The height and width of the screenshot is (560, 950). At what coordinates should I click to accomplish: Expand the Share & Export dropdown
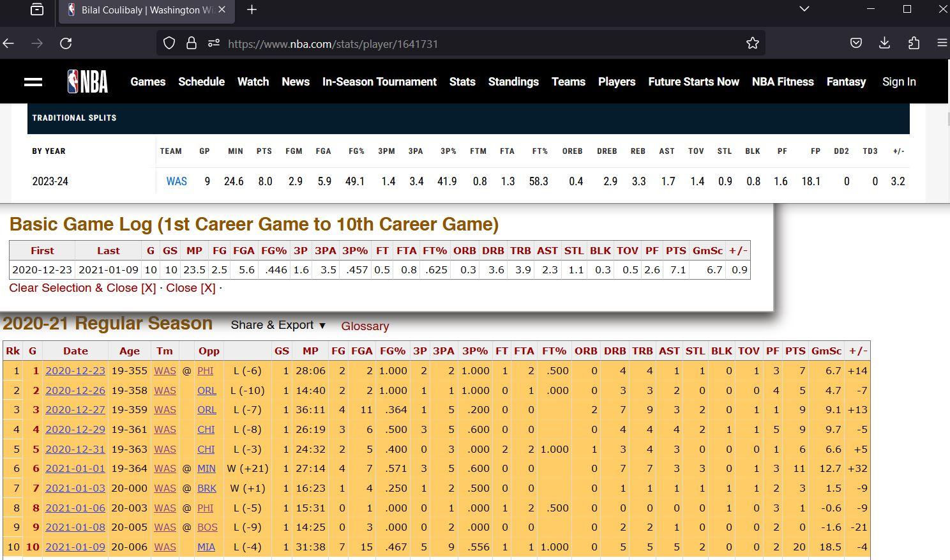[x=278, y=325]
